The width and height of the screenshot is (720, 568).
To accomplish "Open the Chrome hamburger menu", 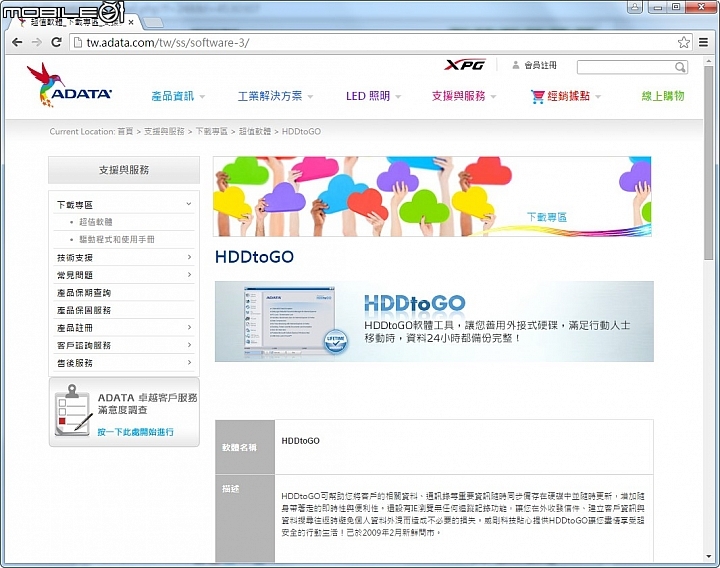I will (703, 42).
